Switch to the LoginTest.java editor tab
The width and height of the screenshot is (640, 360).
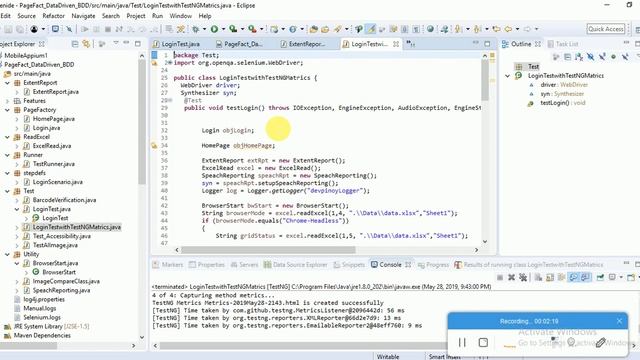tap(180, 44)
